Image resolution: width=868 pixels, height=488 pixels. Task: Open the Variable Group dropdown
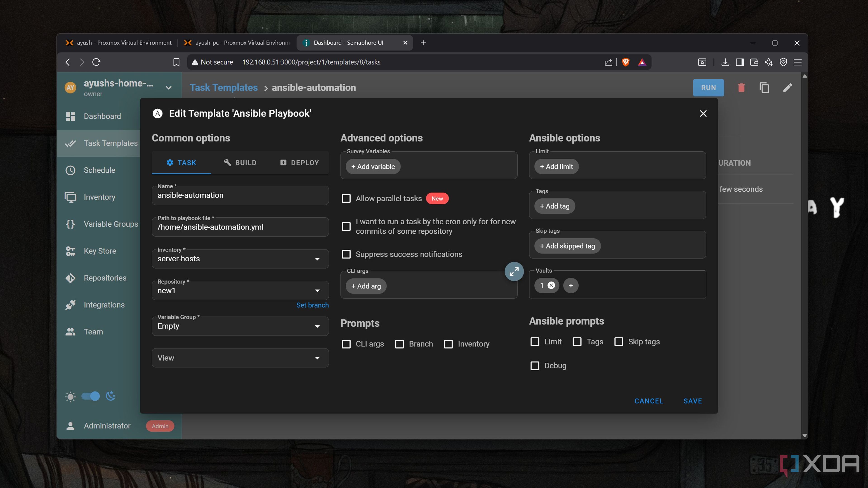[240, 326]
